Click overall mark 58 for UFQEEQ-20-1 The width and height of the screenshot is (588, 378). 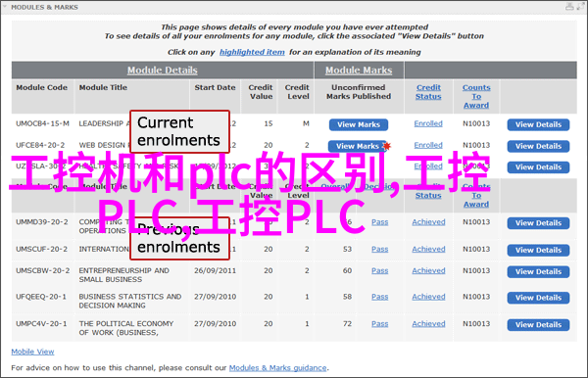point(347,297)
